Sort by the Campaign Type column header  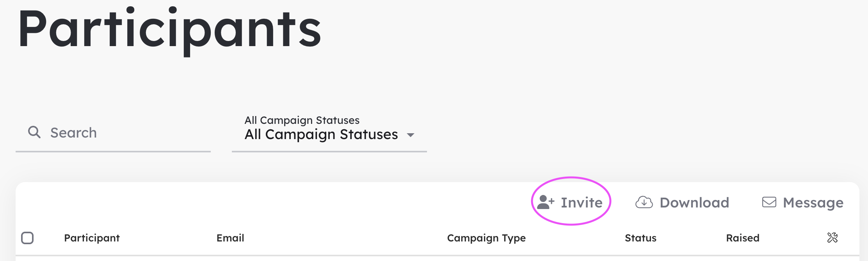(486, 238)
